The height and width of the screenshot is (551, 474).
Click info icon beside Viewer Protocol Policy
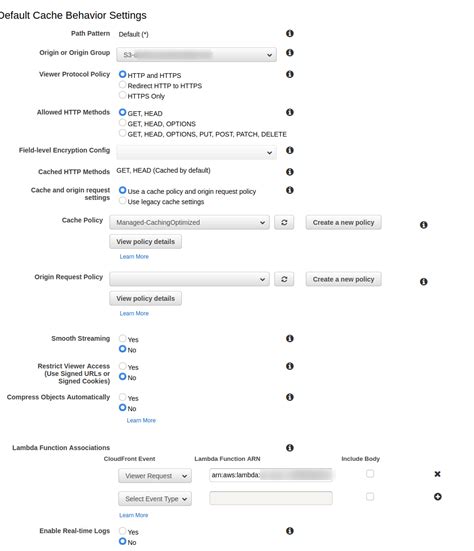point(290,74)
